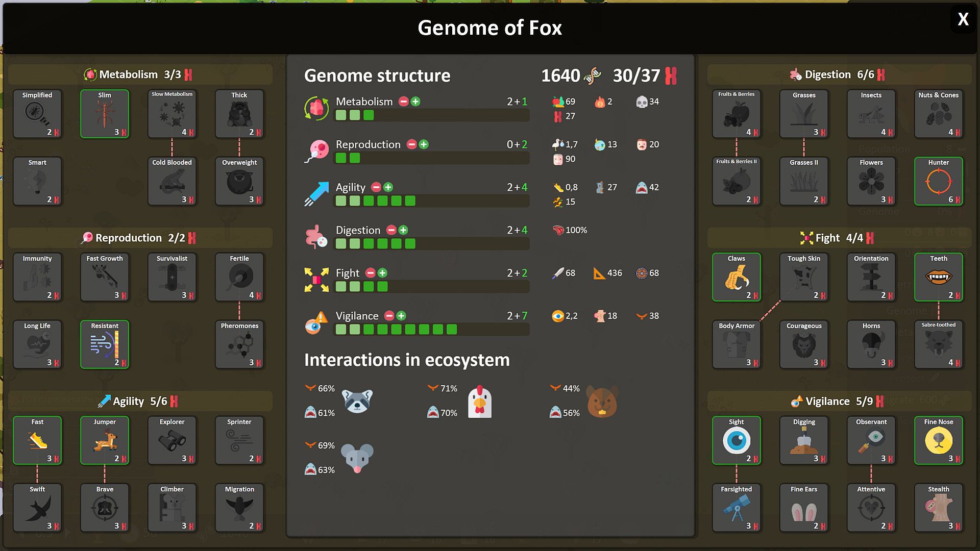Toggle the Resistant reproduction gene

click(105, 344)
